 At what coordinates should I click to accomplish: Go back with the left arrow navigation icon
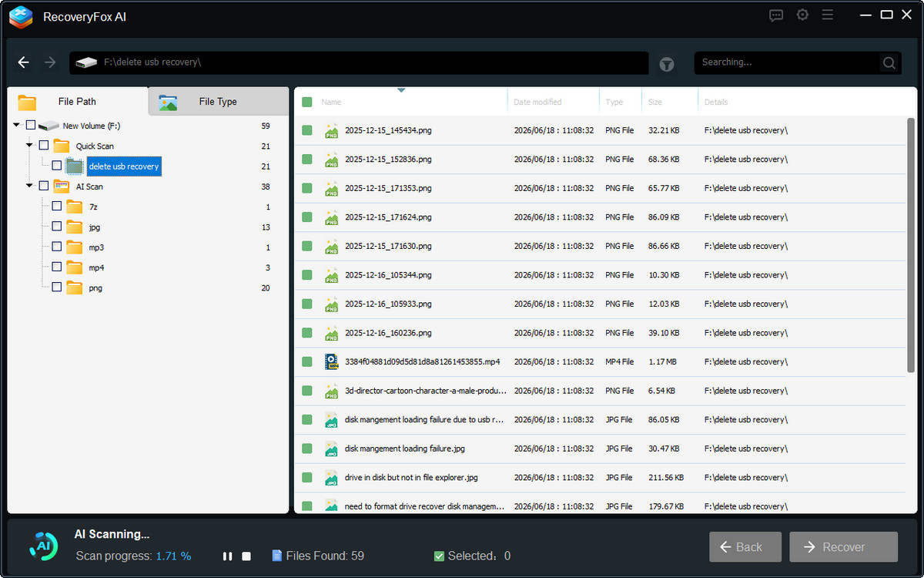click(24, 62)
